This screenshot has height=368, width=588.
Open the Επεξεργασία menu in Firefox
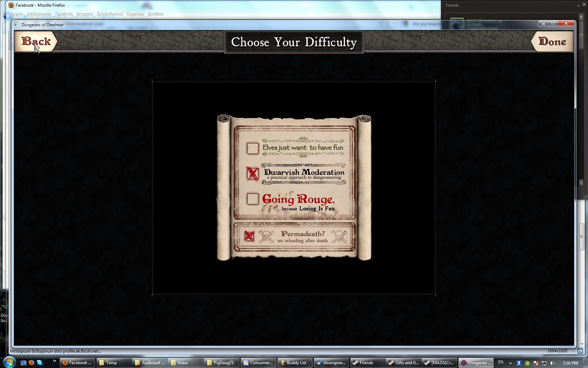(x=39, y=14)
